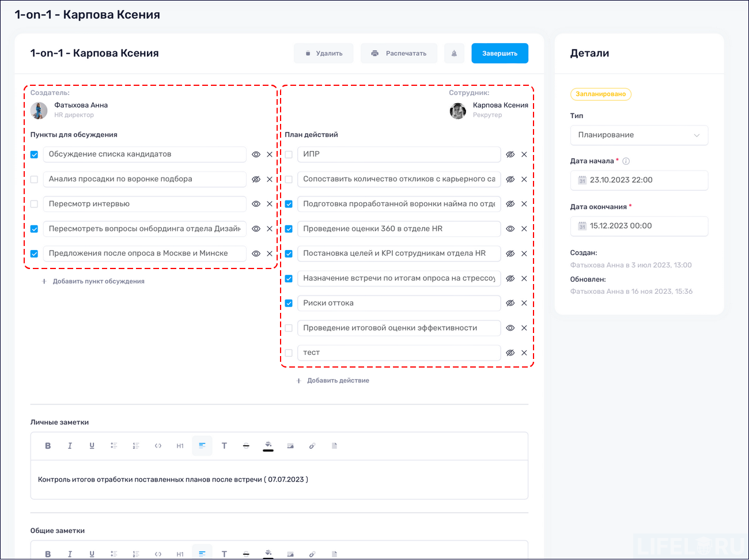Click the 'Завершить' button
Image resolution: width=749 pixels, height=560 pixels.
500,53
